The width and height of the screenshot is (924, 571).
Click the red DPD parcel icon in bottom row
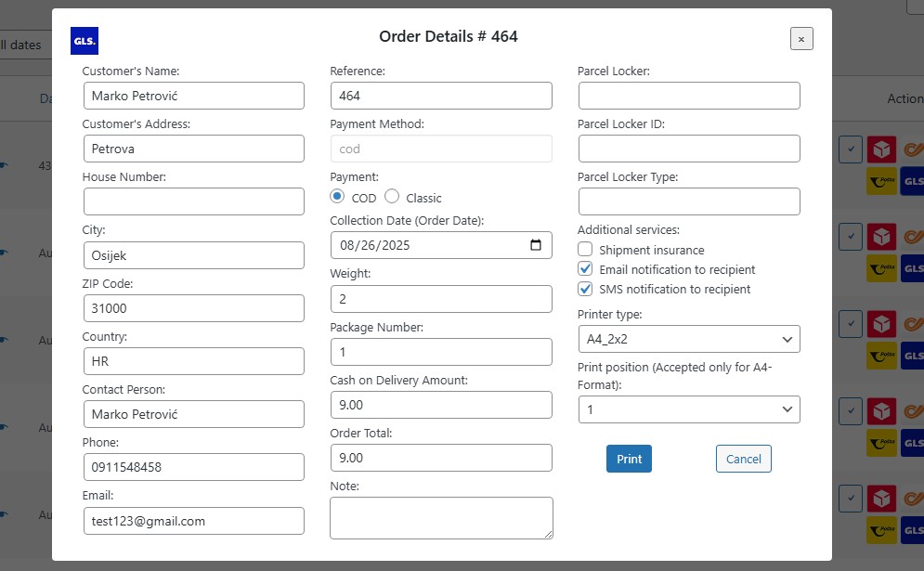point(881,498)
